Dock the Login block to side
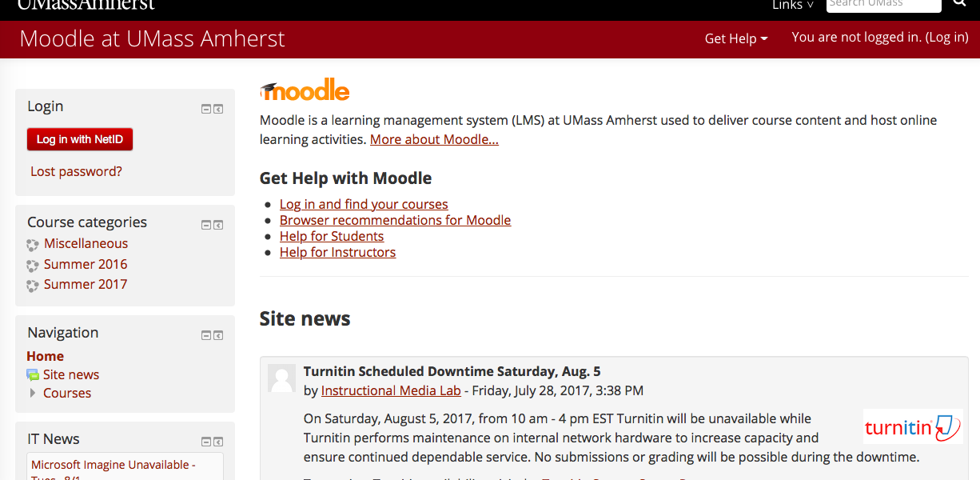The width and height of the screenshot is (980, 480). click(218, 110)
